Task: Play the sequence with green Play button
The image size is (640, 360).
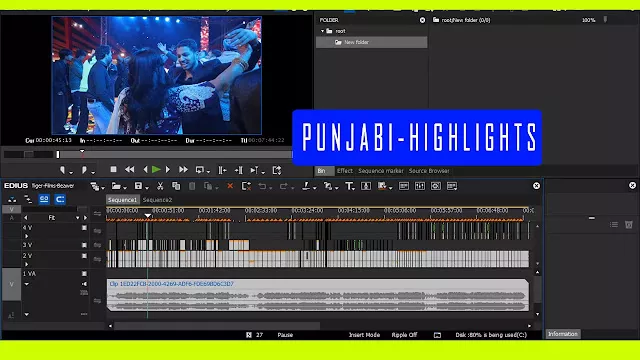Action: [156, 169]
